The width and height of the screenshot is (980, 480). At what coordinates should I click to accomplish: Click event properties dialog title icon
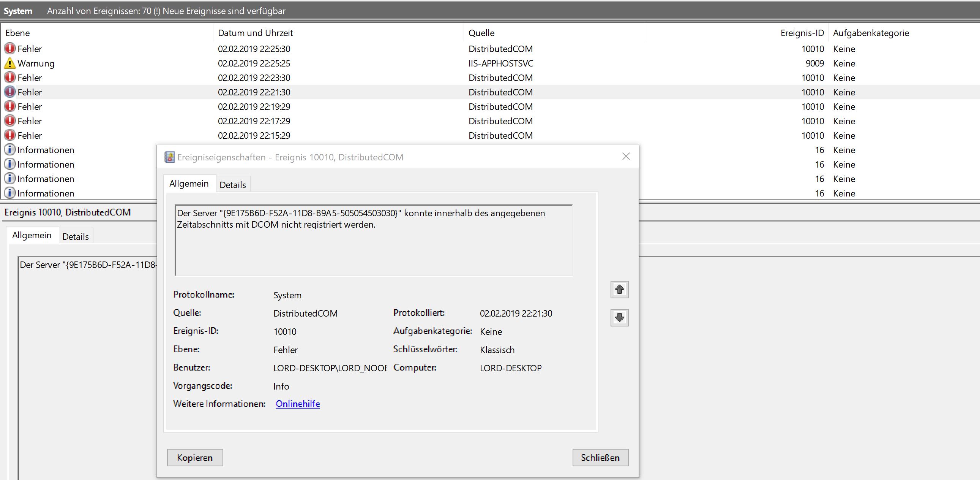(169, 157)
